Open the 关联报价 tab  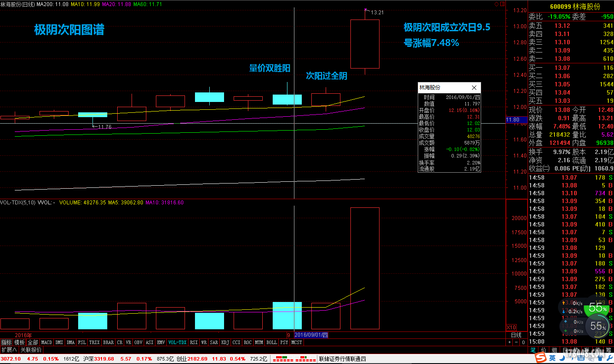[x=31, y=350]
